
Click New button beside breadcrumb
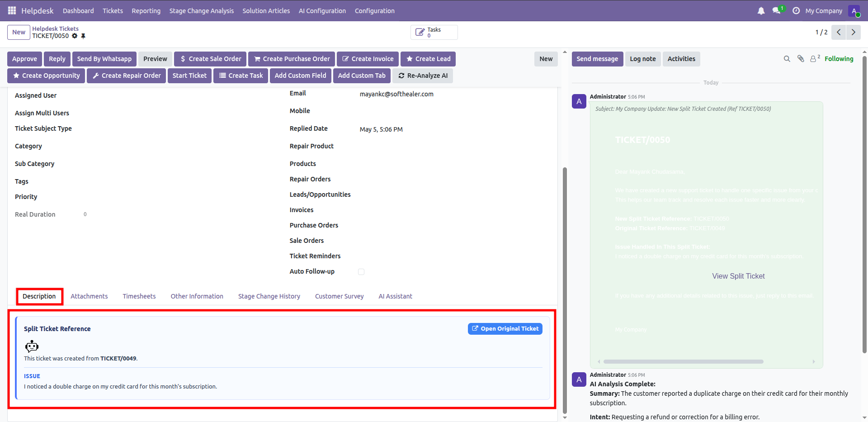pyautogui.click(x=19, y=32)
